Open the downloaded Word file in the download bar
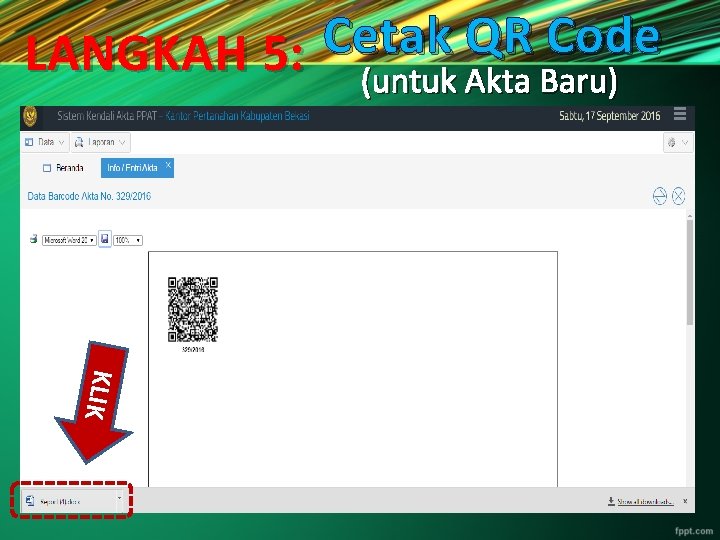The image size is (720, 540). click(68, 501)
